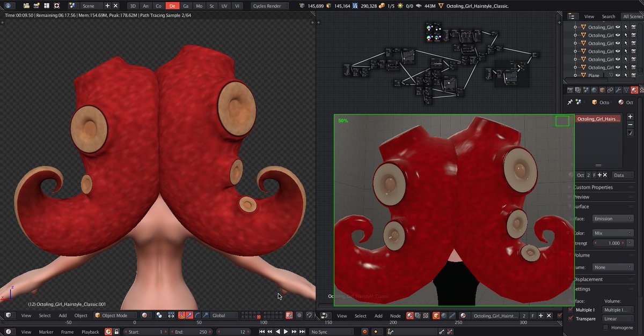Toggle the timeline lock time button
This screenshot has width=644, height=336.
116,332
